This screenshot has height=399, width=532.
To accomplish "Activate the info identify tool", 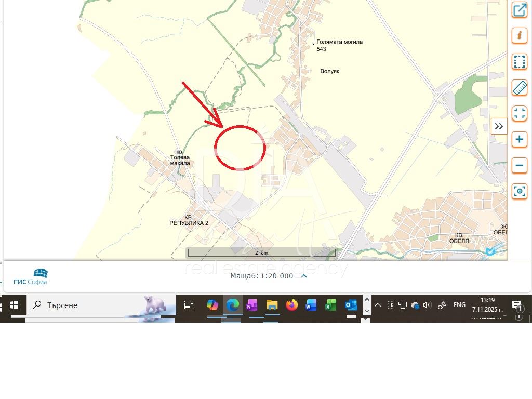I will click(x=519, y=36).
